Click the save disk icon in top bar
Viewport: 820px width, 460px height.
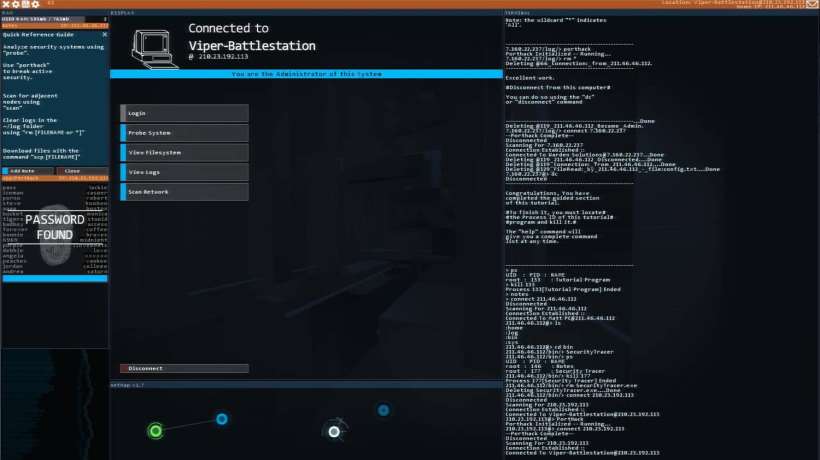pos(23,4)
